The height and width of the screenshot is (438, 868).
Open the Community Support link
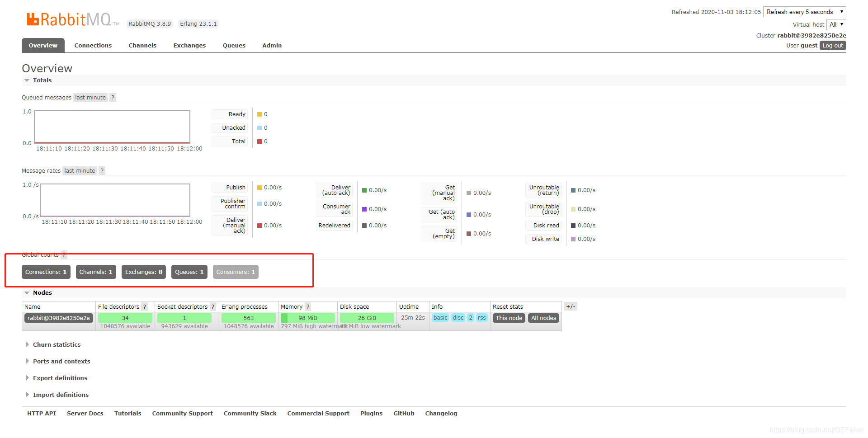182,413
